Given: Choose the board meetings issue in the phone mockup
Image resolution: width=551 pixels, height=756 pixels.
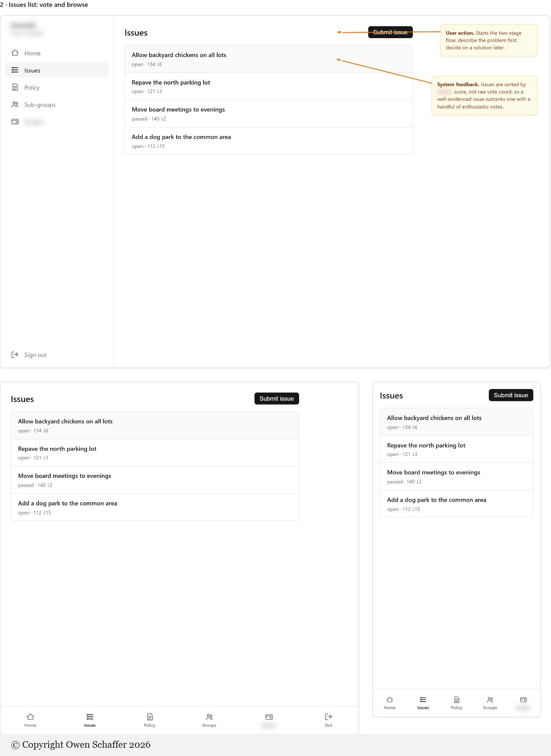Looking at the screenshot, I should (x=457, y=477).
